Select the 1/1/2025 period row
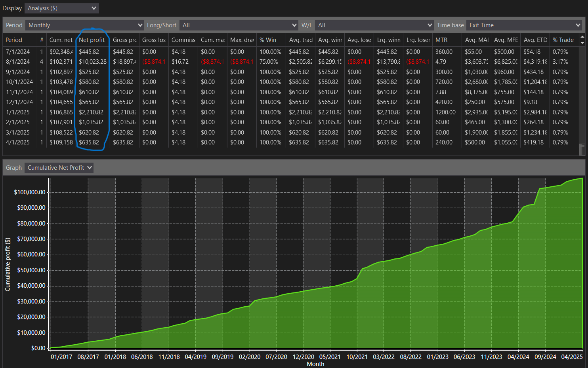This screenshot has width=588, height=368. click(x=291, y=112)
